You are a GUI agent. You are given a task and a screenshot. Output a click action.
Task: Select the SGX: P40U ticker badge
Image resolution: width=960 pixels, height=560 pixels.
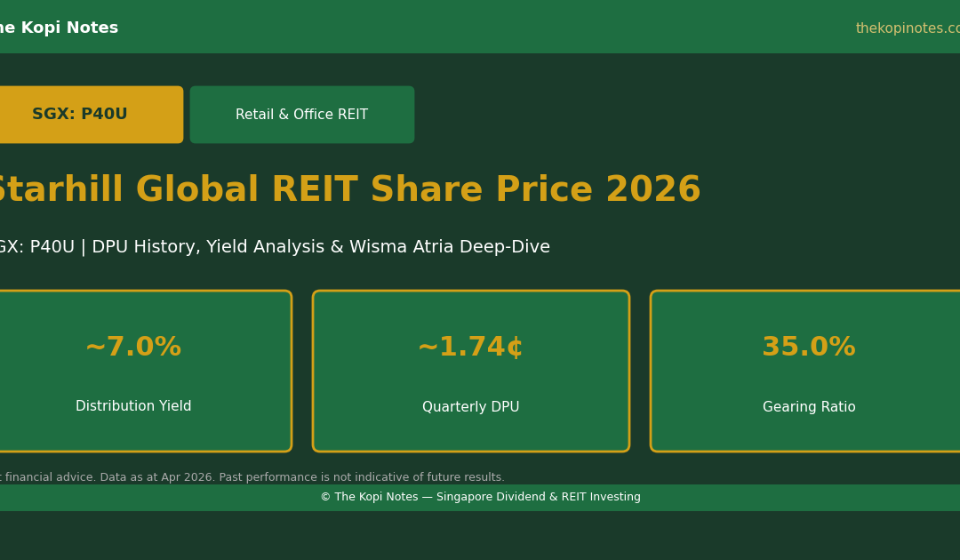tap(91, 115)
